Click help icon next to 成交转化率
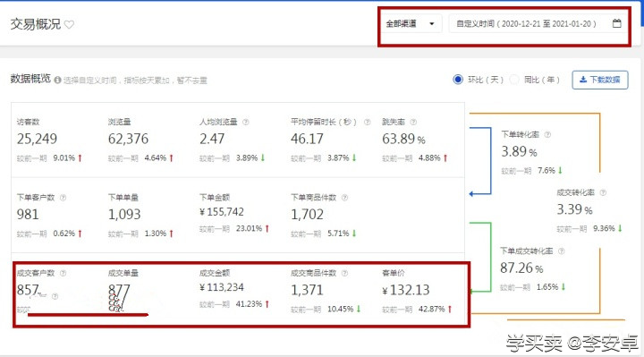644x357 pixels. [x=603, y=192]
